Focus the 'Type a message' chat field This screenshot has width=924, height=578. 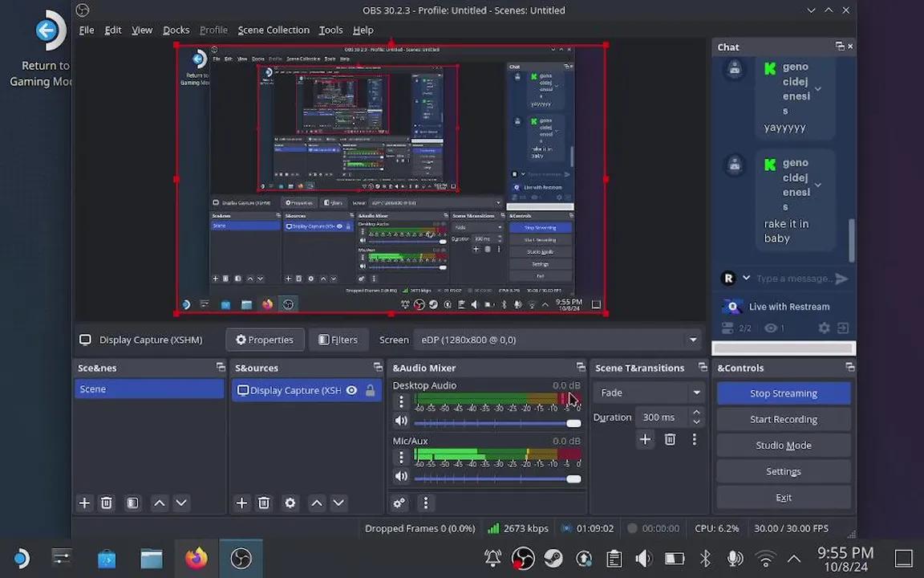(x=794, y=279)
